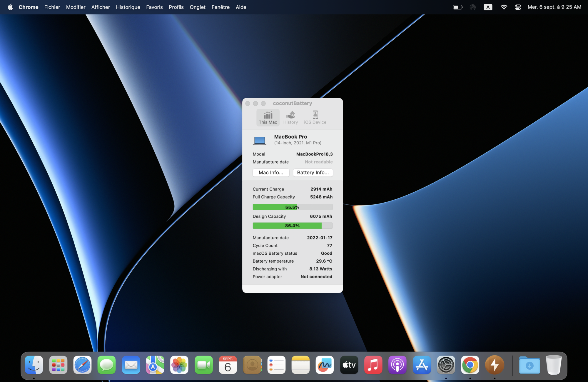The width and height of the screenshot is (588, 382).
Task: Open the Favoris menu
Action: pos(154,7)
